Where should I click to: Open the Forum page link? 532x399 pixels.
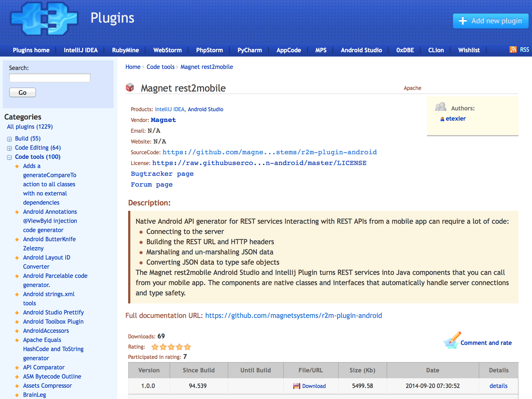[x=152, y=184]
